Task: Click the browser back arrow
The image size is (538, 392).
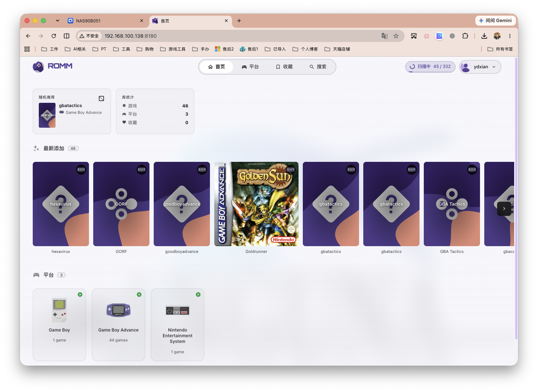Action: pyautogui.click(x=28, y=36)
